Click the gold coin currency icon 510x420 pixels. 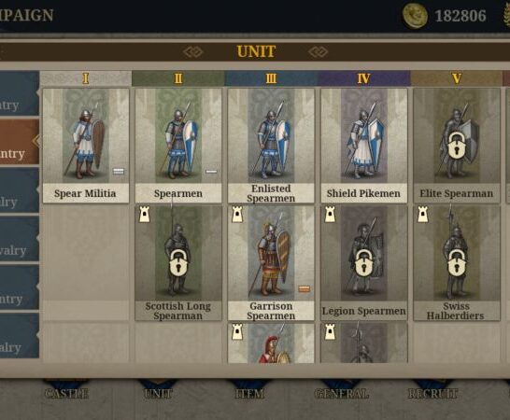coord(415,15)
